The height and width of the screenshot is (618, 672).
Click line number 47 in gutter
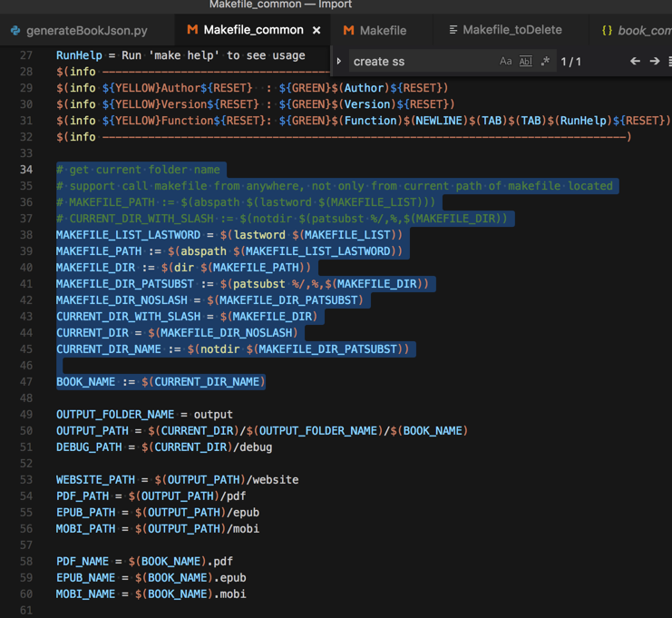coord(25,382)
